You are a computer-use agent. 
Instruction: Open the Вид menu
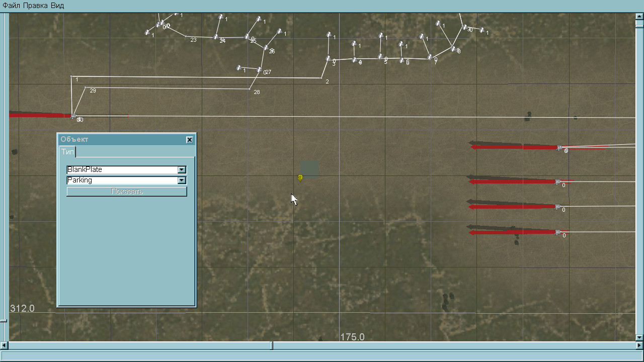click(57, 6)
